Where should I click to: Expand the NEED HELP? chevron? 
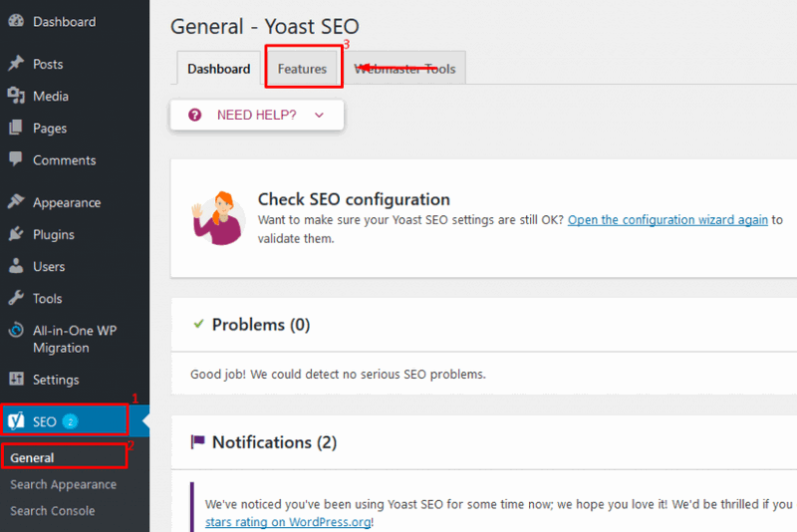click(319, 115)
